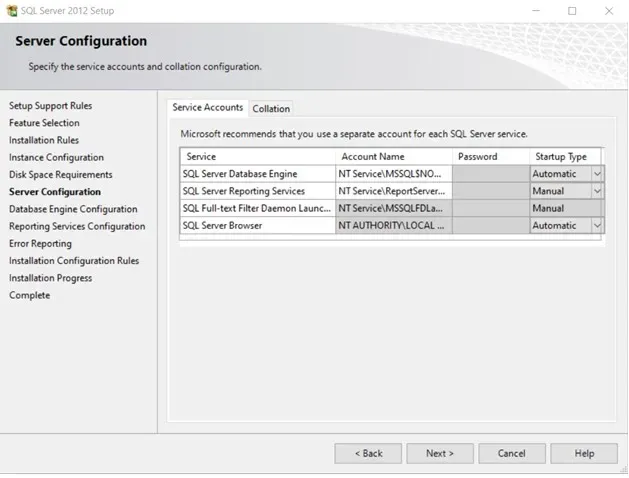The image size is (629, 478).
Task: Open Startup Type dropdown for Database Engine
Action: tap(597, 174)
